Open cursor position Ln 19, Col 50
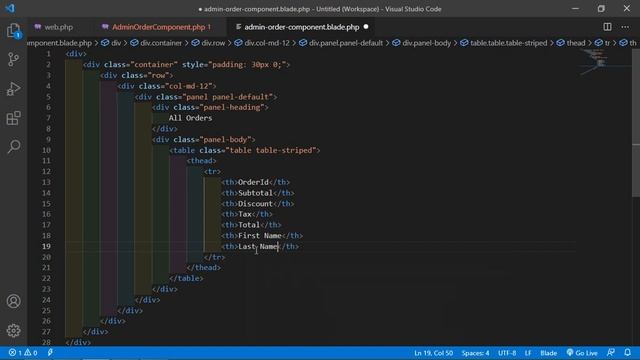This screenshot has height=360, width=640. tap(433, 353)
